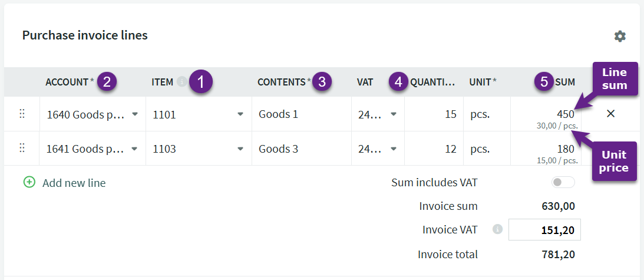Screen dimensions: 644x280
Task: Open item dropdown showing 1101
Action: [240, 114]
